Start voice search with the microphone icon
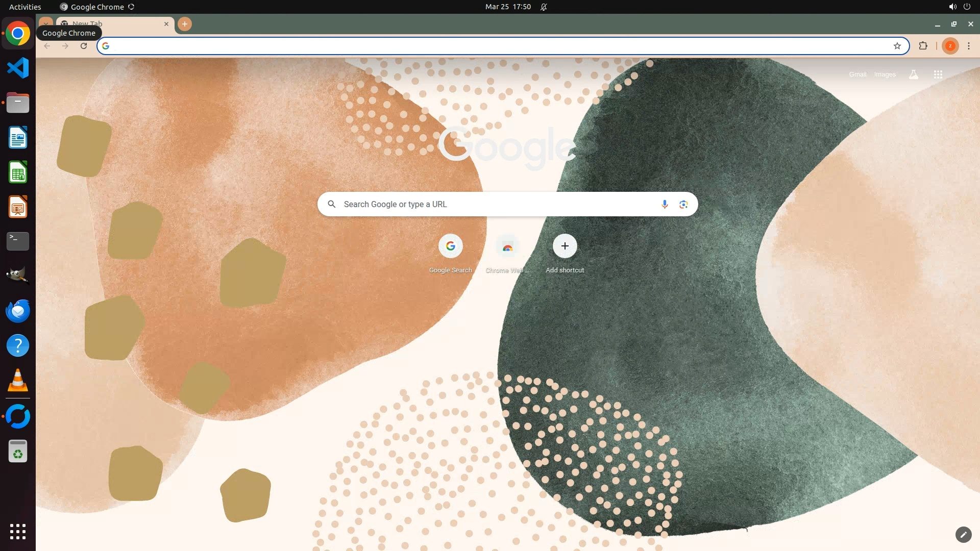Image resolution: width=980 pixels, height=551 pixels. [664, 204]
